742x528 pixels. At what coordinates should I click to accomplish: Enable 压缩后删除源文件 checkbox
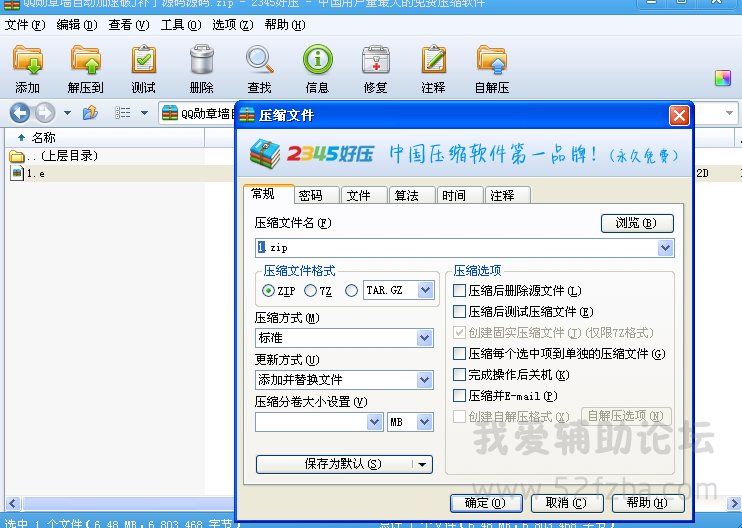coord(460,291)
